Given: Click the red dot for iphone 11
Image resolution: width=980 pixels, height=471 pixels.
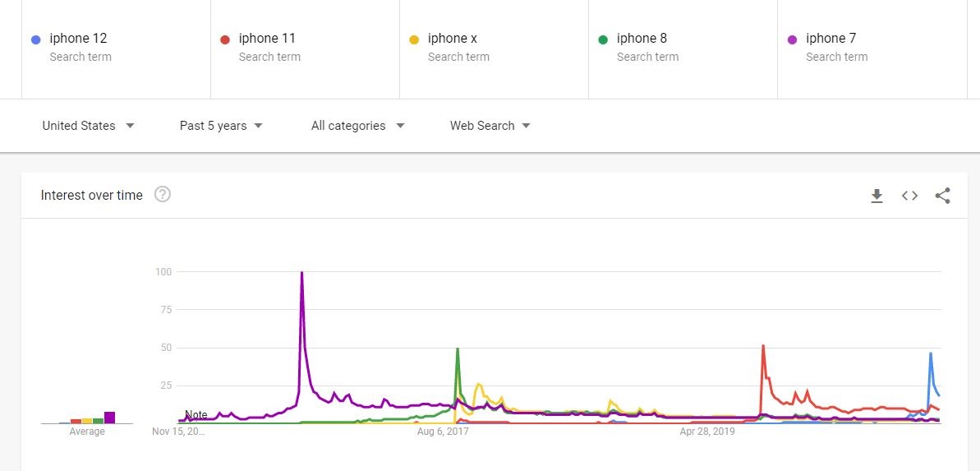Looking at the screenshot, I should 225,40.
